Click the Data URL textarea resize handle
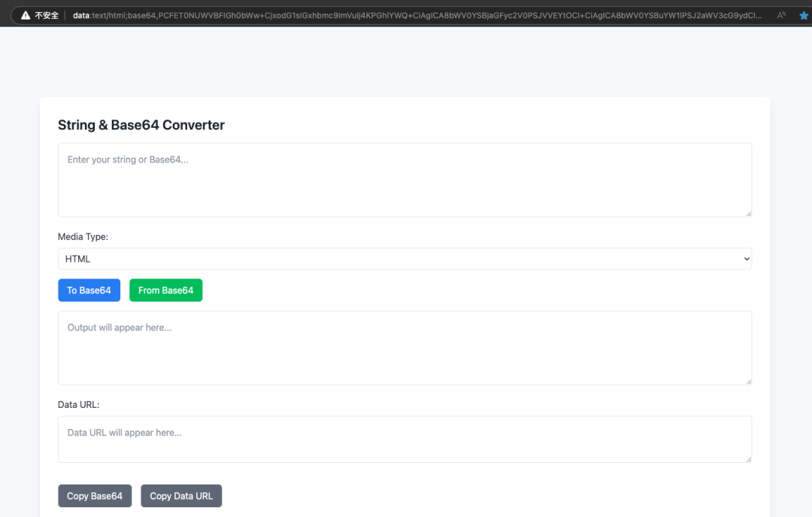The height and width of the screenshot is (517, 812). [x=748, y=459]
